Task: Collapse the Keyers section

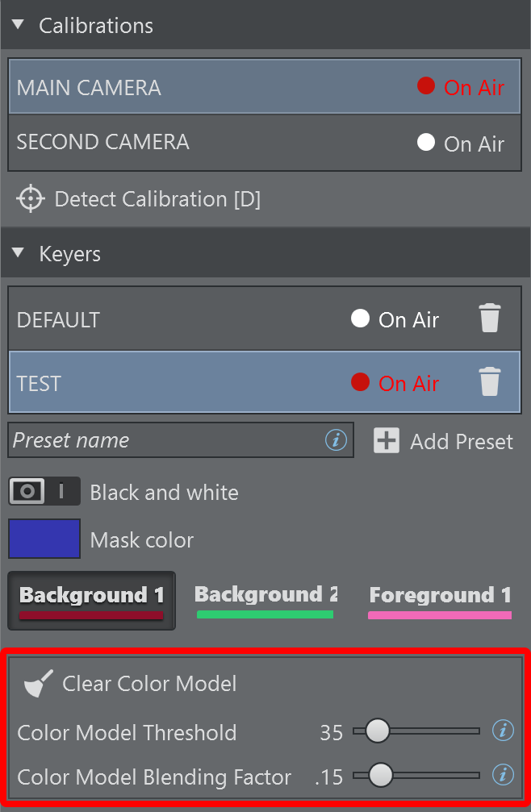Action: 19,254
